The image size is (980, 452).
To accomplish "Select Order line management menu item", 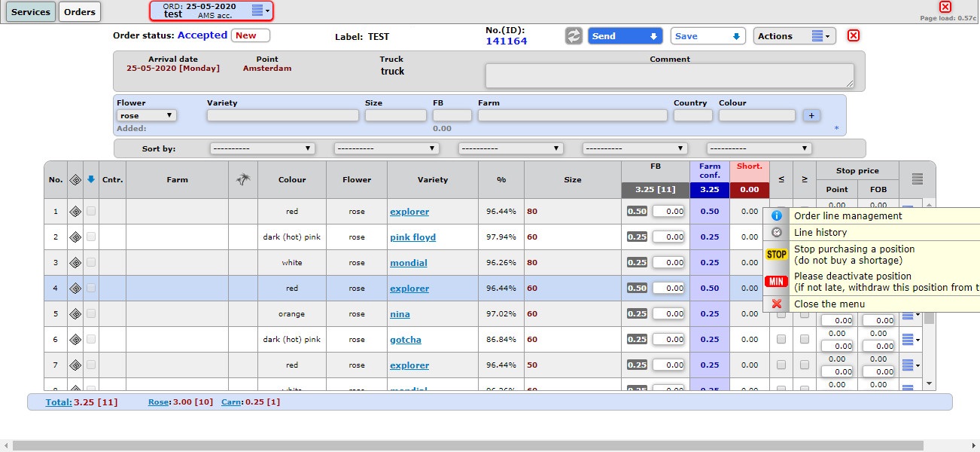I will click(848, 216).
